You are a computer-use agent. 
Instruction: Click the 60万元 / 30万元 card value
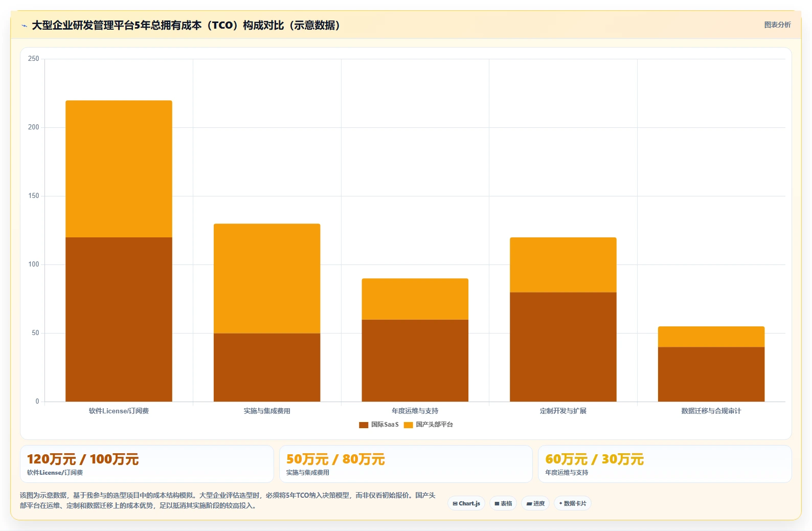coord(594,459)
